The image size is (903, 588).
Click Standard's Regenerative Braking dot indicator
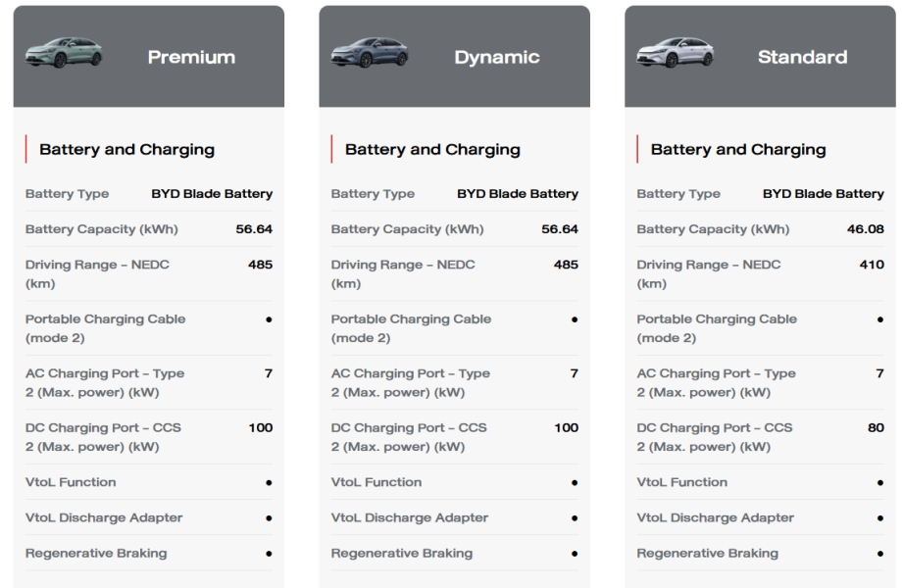click(880, 554)
